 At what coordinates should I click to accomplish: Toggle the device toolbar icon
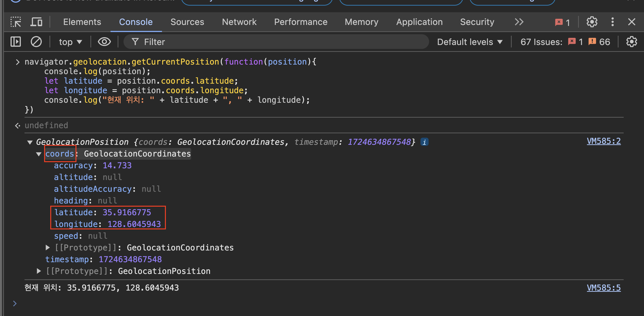coord(36,22)
